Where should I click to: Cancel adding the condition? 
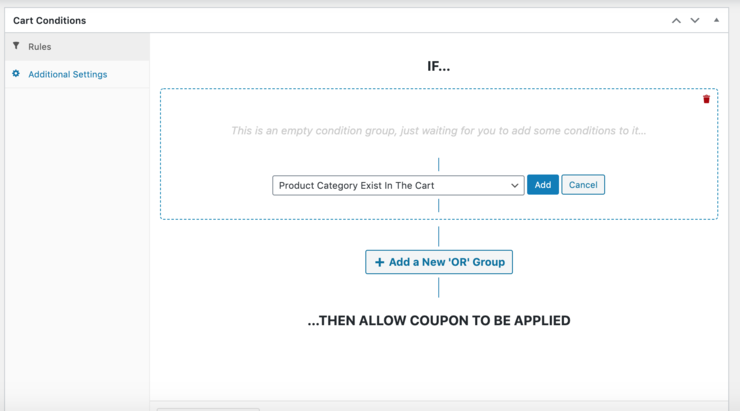point(583,185)
